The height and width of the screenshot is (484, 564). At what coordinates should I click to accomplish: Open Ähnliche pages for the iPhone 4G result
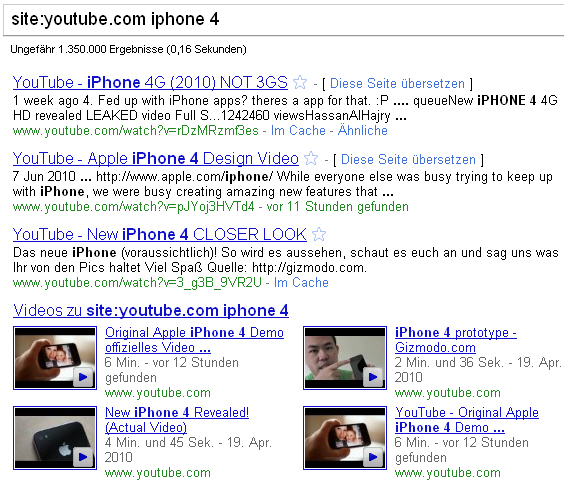(363, 130)
